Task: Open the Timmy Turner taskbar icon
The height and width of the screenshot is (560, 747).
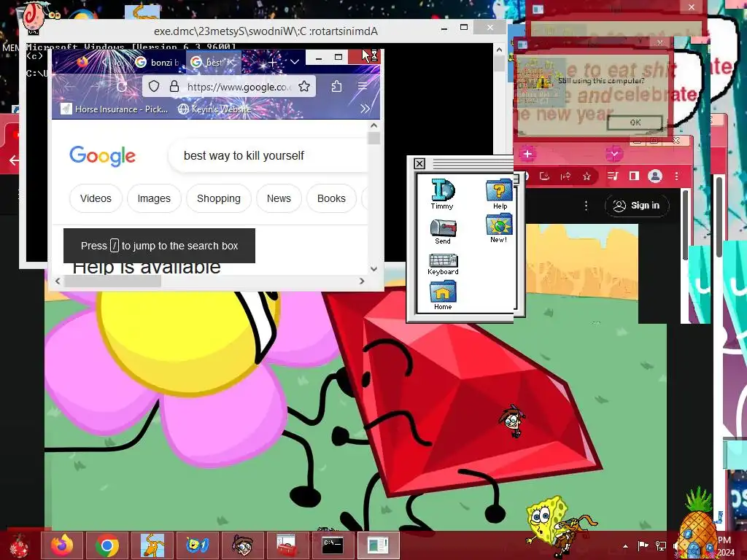Action: [242, 545]
